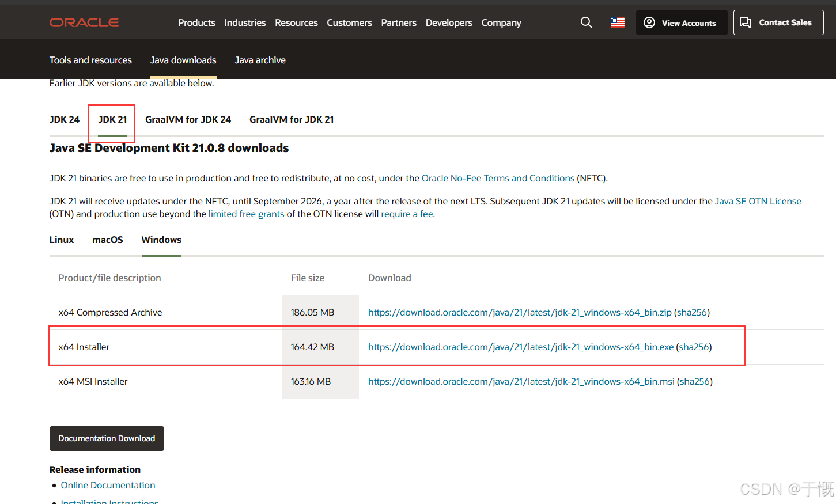Click the File size column header

coord(308,278)
